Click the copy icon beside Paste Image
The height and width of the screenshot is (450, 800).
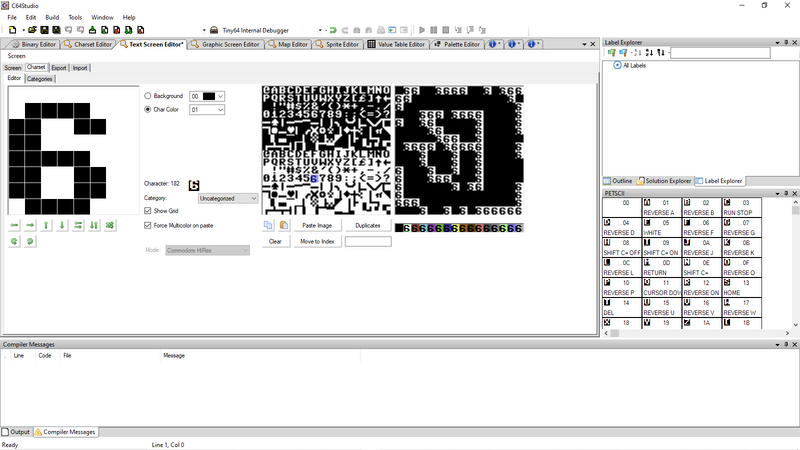point(268,226)
